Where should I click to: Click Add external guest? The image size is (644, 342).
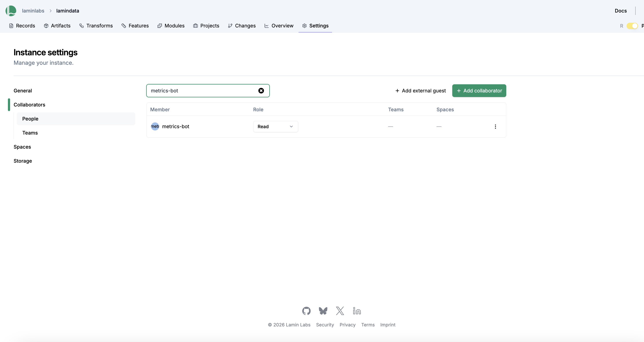tap(420, 91)
